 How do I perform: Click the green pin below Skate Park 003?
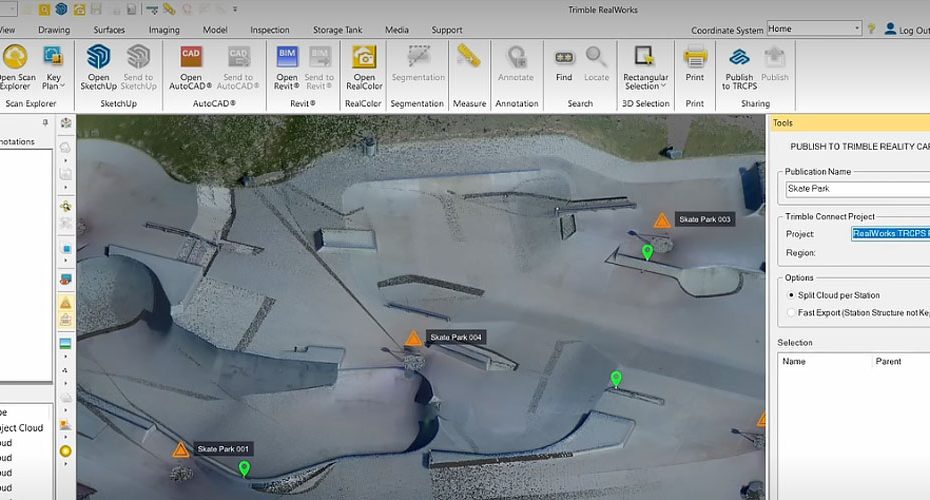648,253
